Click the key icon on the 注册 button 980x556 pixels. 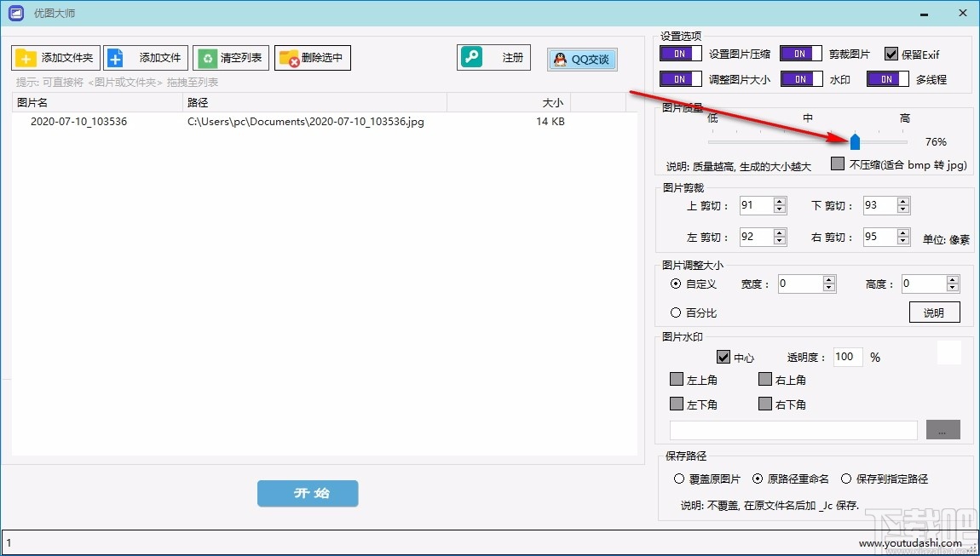[474, 56]
